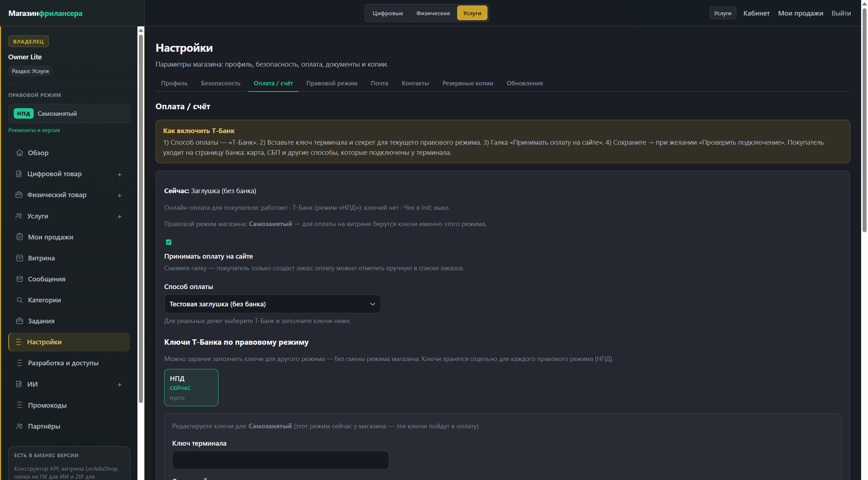Select the Цифровые section switcher

click(388, 13)
